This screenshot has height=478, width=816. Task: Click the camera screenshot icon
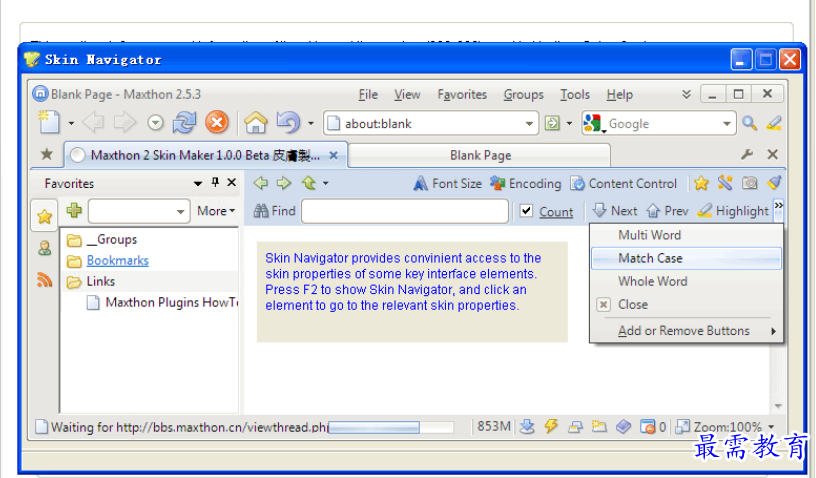click(749, 183)
